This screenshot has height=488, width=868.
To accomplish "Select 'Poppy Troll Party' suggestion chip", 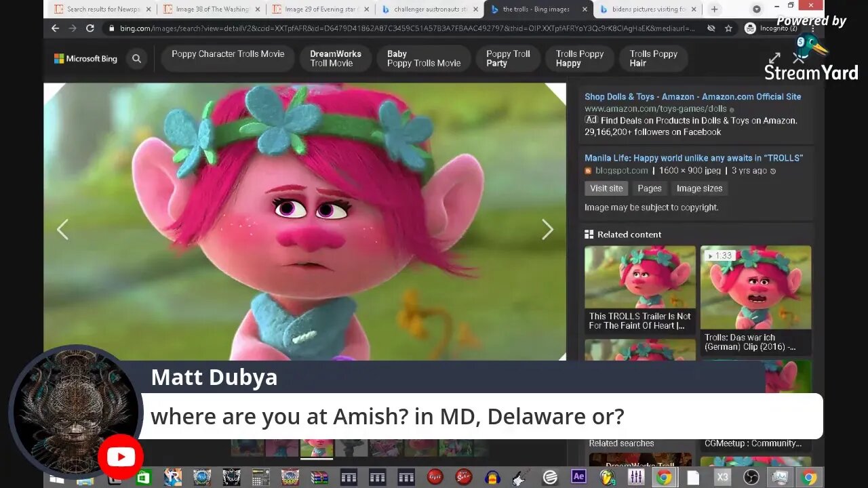I will (x=508, y=59).
